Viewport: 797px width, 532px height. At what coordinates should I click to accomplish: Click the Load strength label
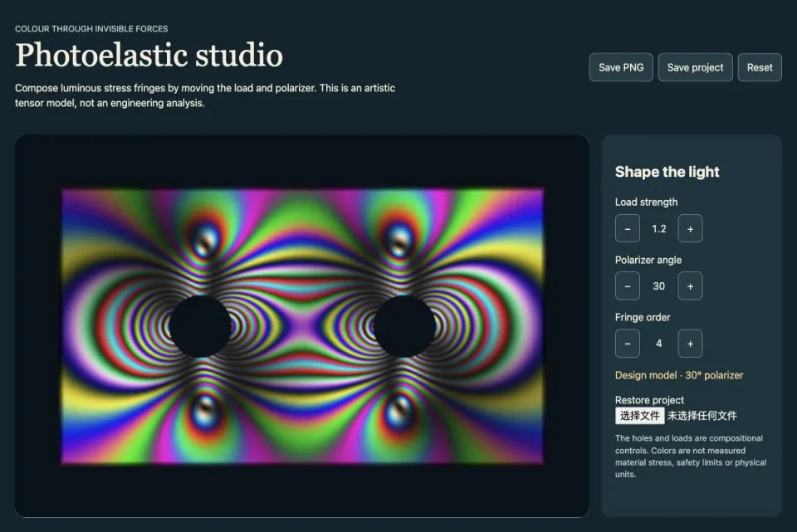(x=646, y=202)
